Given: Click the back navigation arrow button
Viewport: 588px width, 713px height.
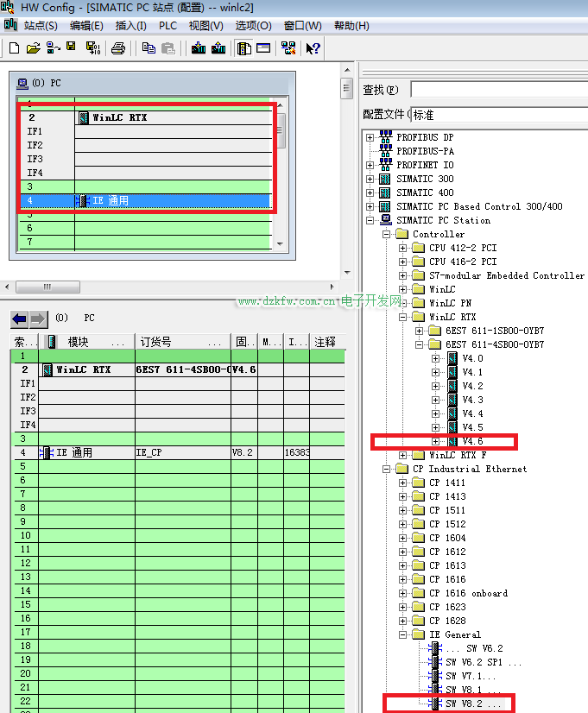Looking at the screenshot, I should point(19,319).
